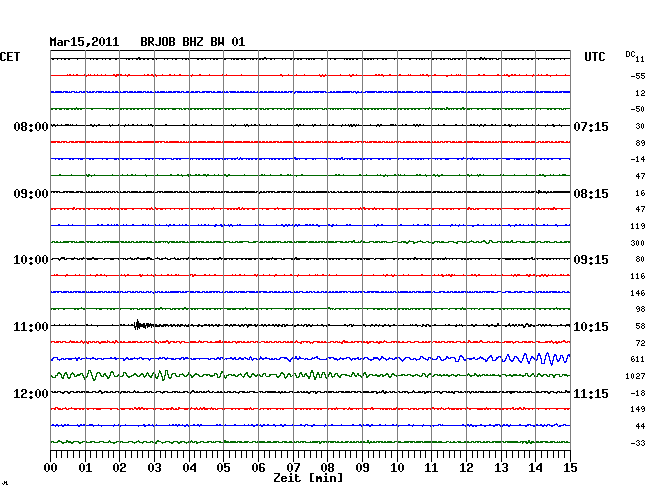650x494 pixels.
Task: Click the 05 minute axis label
Action: click(223, 468)
